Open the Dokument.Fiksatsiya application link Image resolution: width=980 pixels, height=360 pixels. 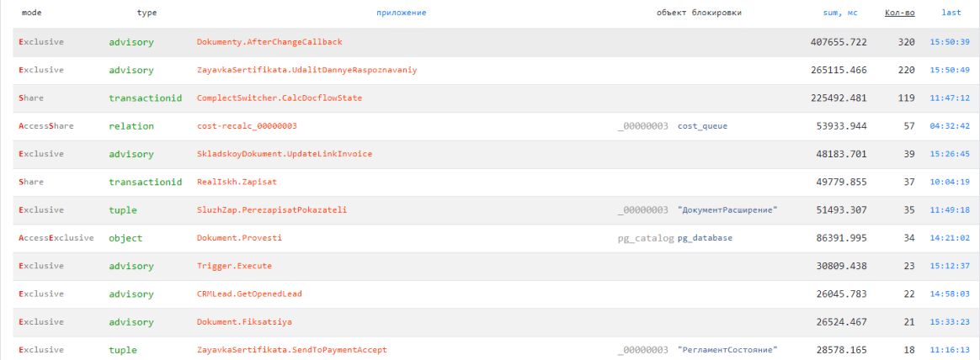pos(244,322)
